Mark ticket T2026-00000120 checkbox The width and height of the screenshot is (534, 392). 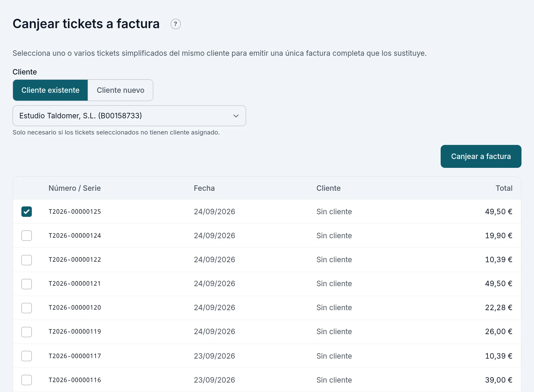pos(27,308)
